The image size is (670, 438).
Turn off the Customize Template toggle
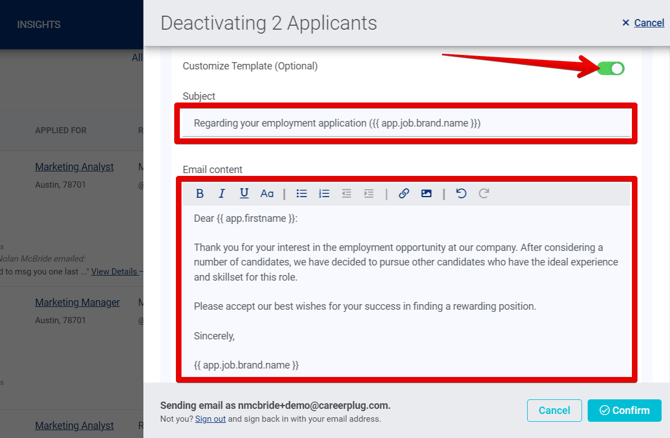pos(611,68)
